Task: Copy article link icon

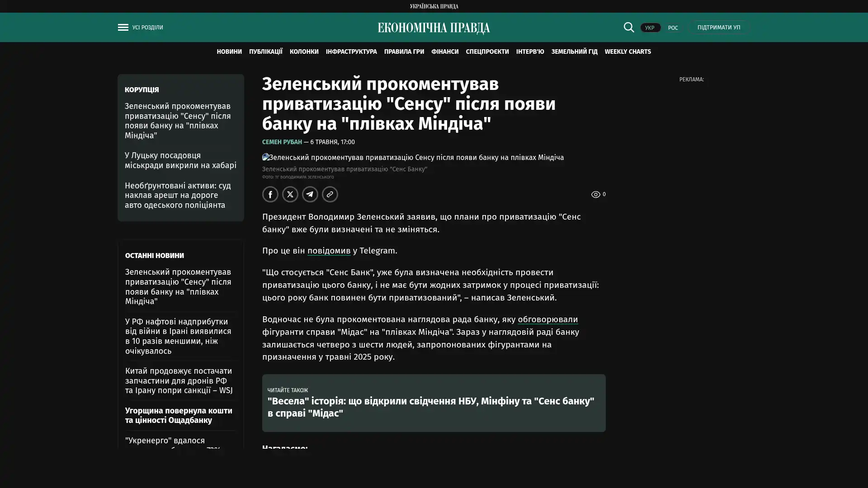Action: (x=330, y=194)
